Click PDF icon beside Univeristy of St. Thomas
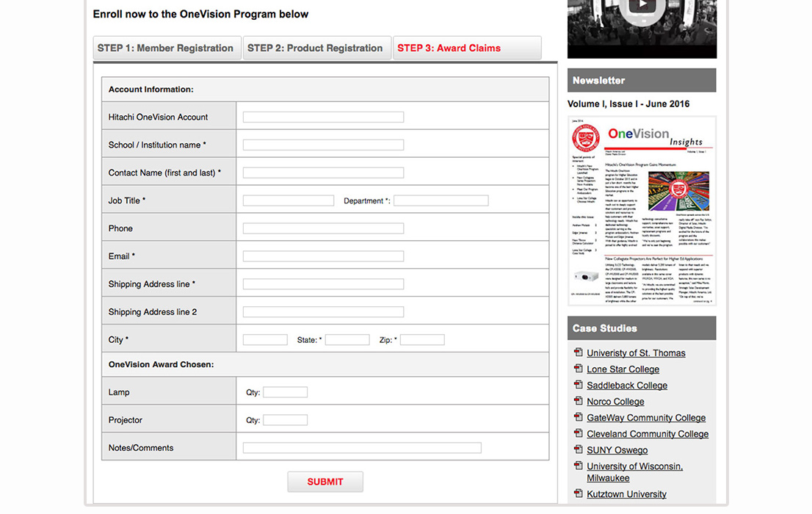This screenshot has height=514, width=812. pyautogui.click(x=579, y=352)
